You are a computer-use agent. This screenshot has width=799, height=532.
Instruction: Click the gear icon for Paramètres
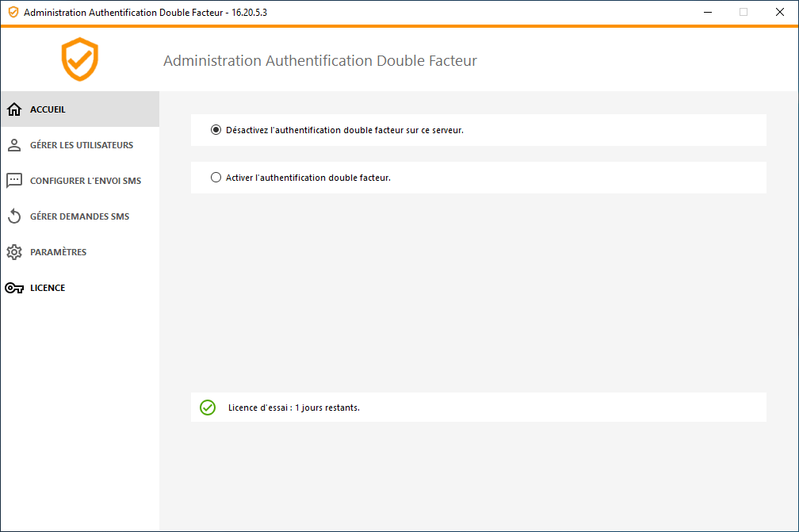pos(14,252)
